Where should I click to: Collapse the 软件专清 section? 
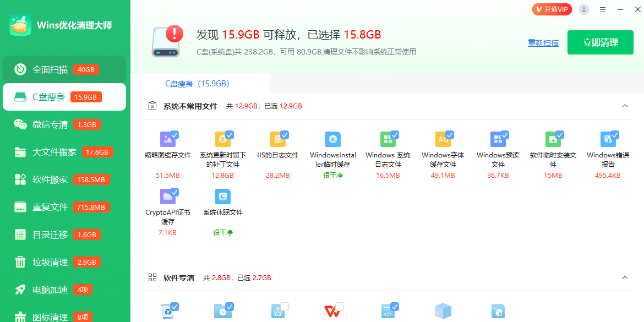[x=625, y=277]
